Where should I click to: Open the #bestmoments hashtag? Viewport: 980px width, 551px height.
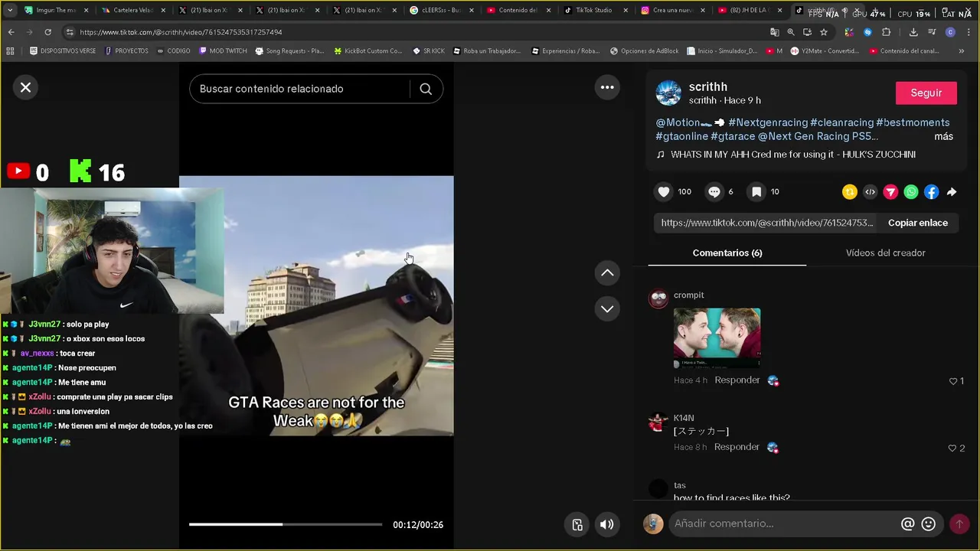pyautogui.click(x=913, y=122)
